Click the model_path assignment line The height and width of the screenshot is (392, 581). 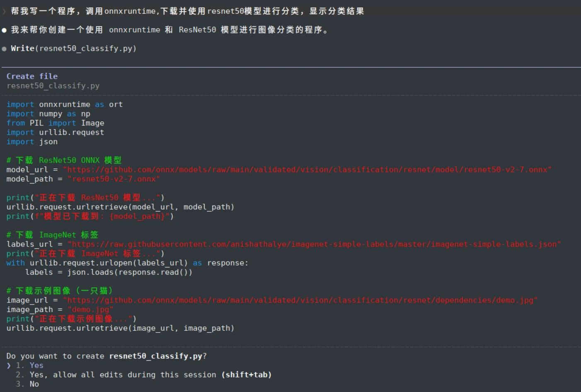[83, 179]
